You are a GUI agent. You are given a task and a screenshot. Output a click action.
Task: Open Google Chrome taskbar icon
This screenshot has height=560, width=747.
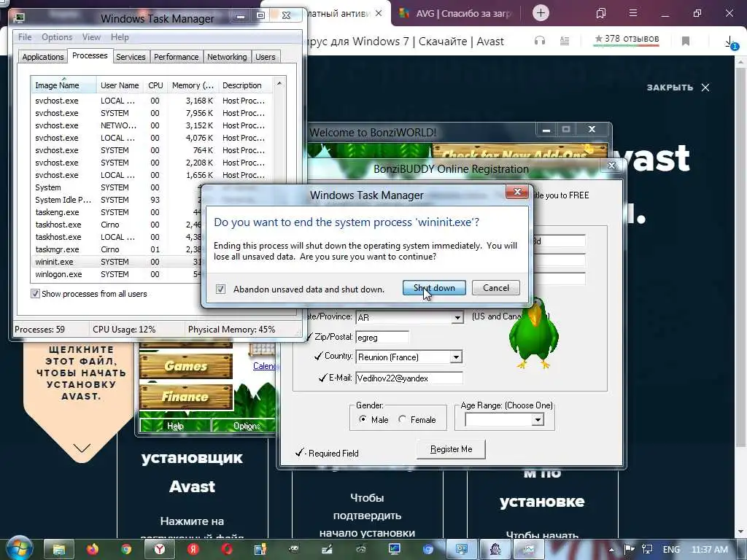125,550
